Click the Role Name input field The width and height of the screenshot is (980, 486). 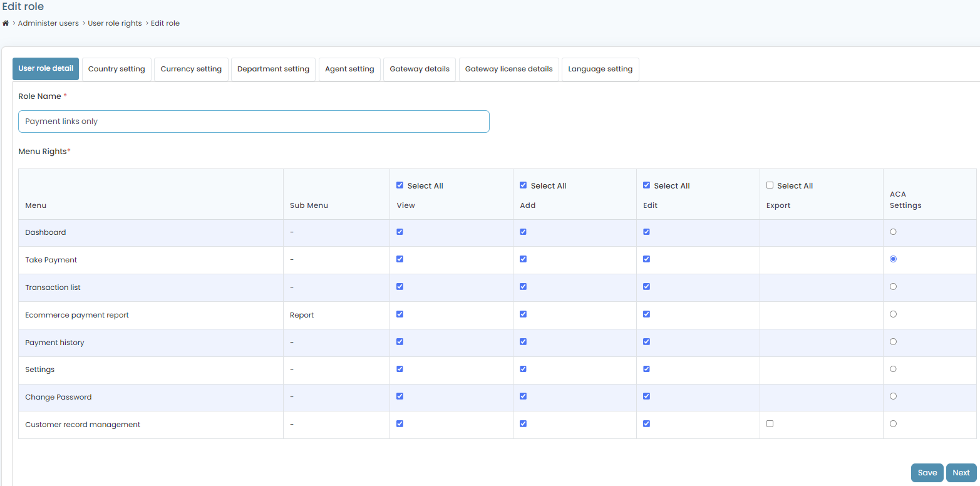(x=254, y=121)
